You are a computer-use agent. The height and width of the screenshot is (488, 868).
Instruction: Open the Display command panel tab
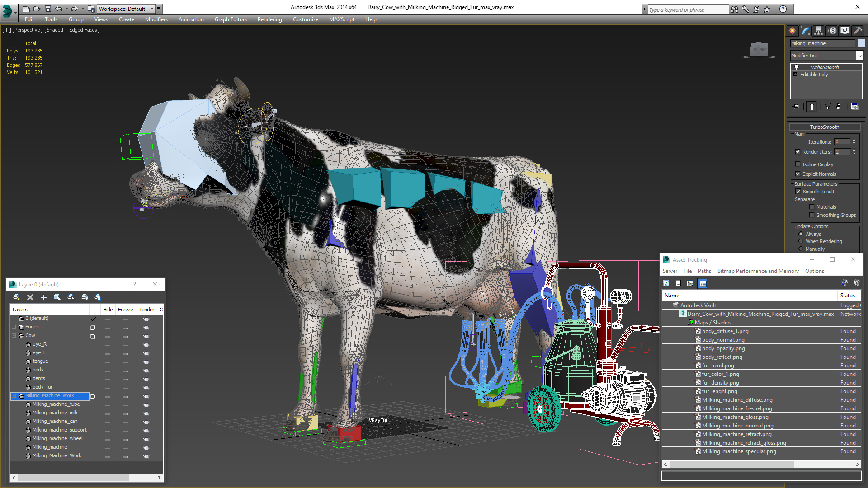pyautogui.click(x=845, y=31)
